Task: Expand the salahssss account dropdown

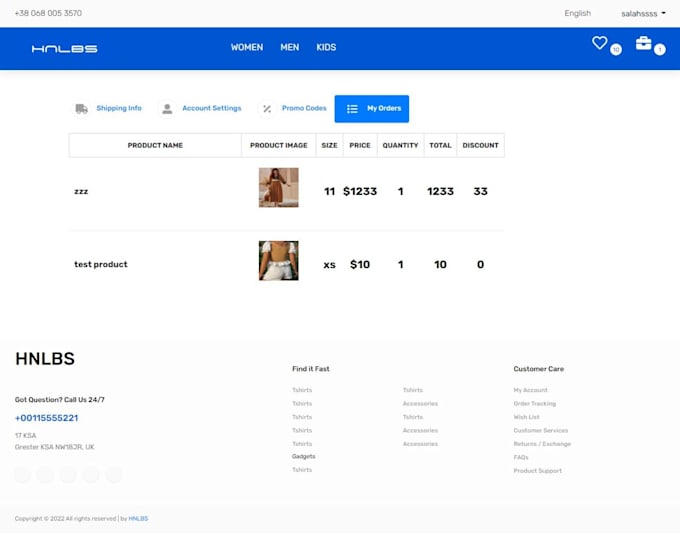Action: pos(643,14)
